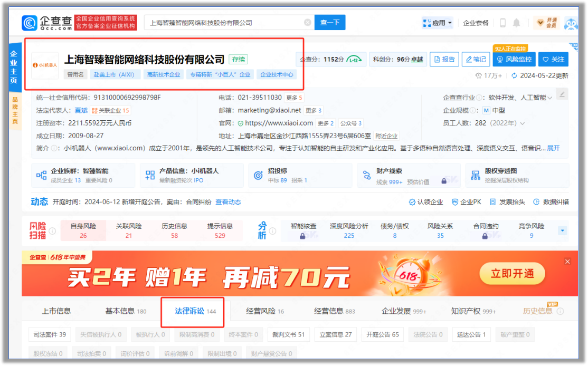This screenshot has width=588, height=366.
Task: Click into the company name search field
Action: pos(224,23)
